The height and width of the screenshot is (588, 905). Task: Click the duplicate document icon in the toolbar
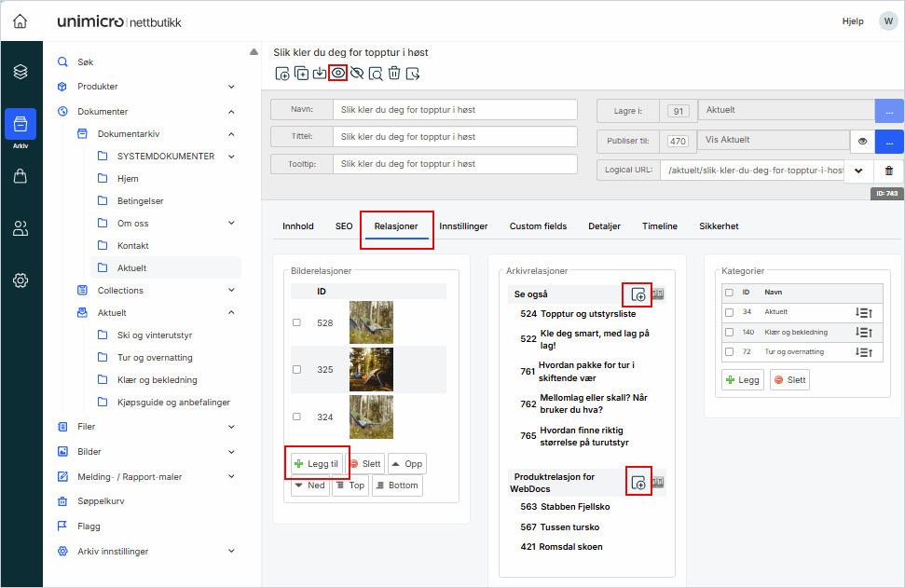301,73
